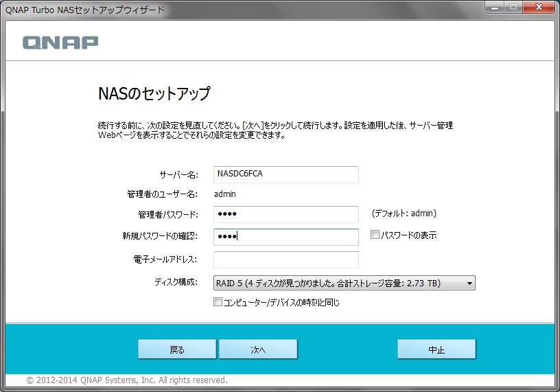Click the NASのセットアップ heading

click(x=154, y=93)
